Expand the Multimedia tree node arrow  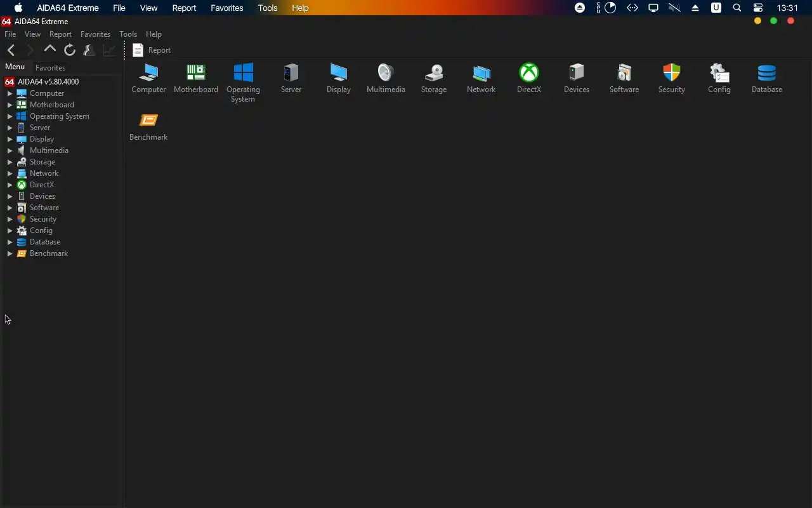tap(10, 150)
